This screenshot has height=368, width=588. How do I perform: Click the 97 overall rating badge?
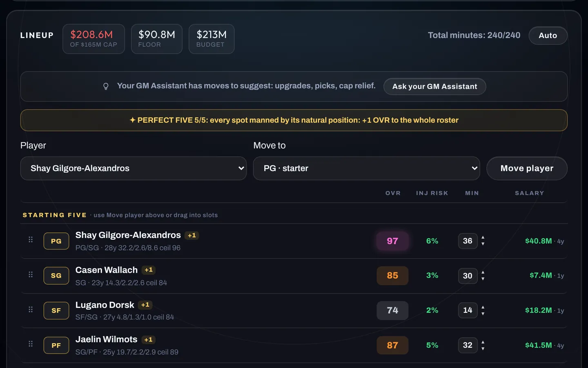(x=392, y=241)
